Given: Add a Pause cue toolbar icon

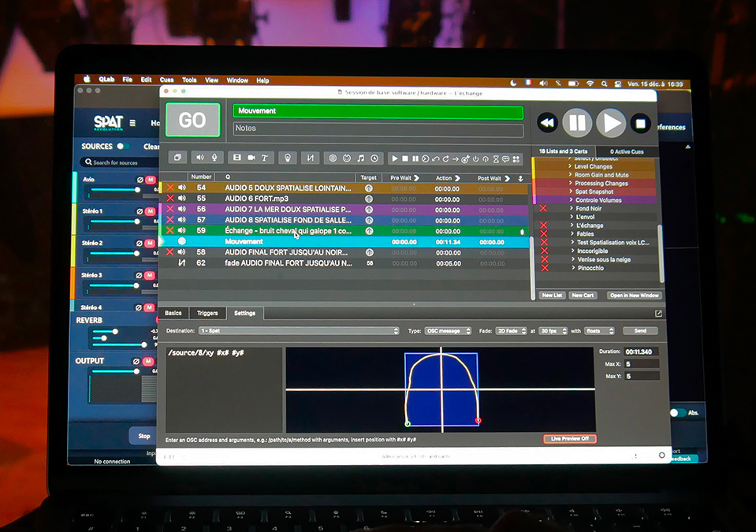Looking at the screenshot, I should click(x=415, y=158).
